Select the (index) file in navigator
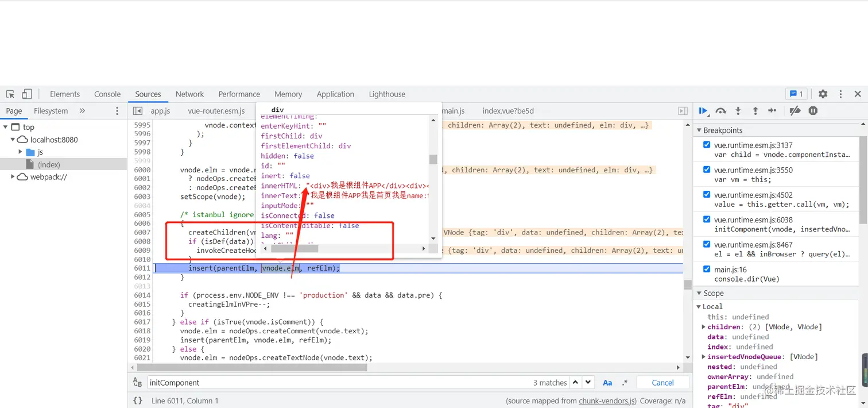The height and width of the screenshot is (408, 868). click(x=49, y=165)
